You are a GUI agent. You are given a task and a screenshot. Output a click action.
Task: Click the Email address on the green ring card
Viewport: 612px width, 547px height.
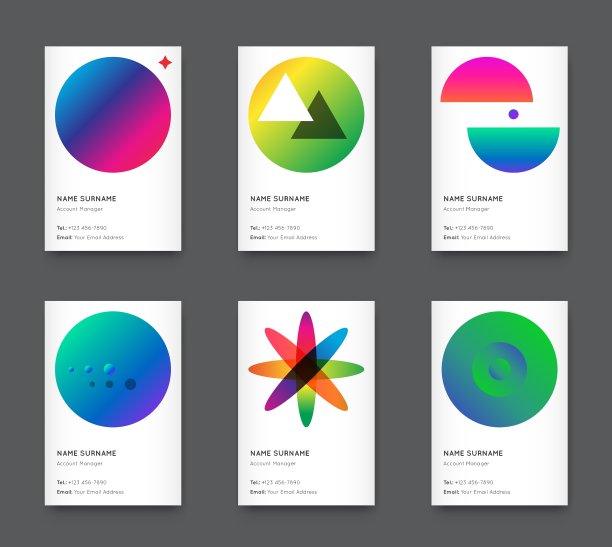point(484,492)
